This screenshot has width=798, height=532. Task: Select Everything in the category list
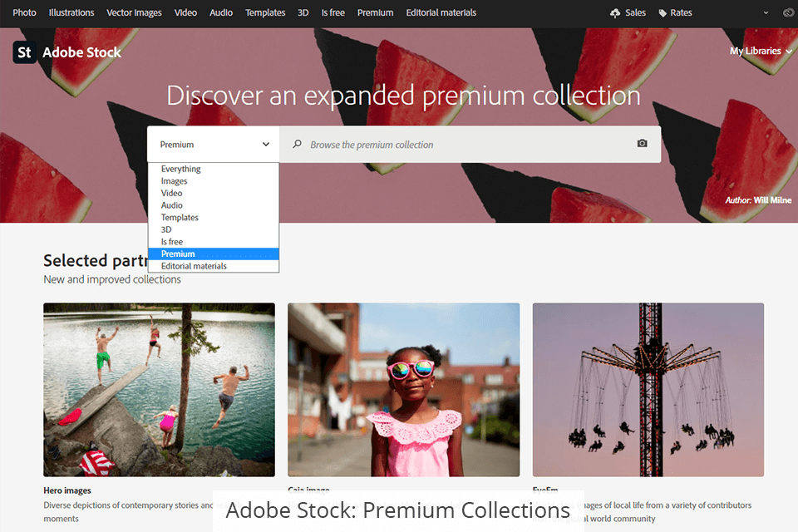click(214, 169)
